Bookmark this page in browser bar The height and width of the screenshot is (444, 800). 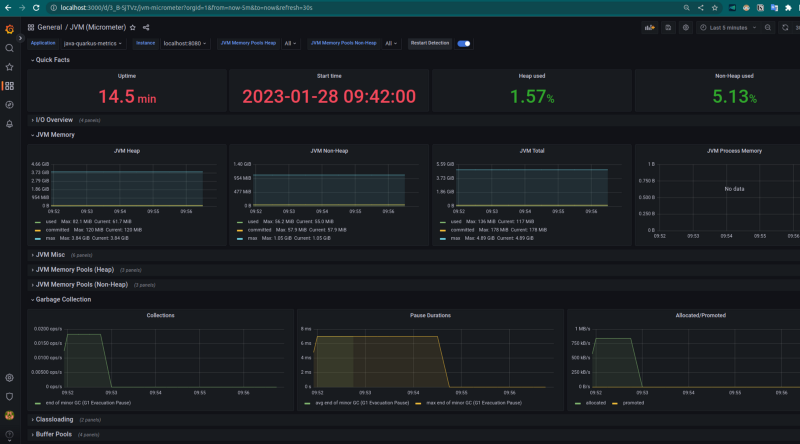point(715,8)
